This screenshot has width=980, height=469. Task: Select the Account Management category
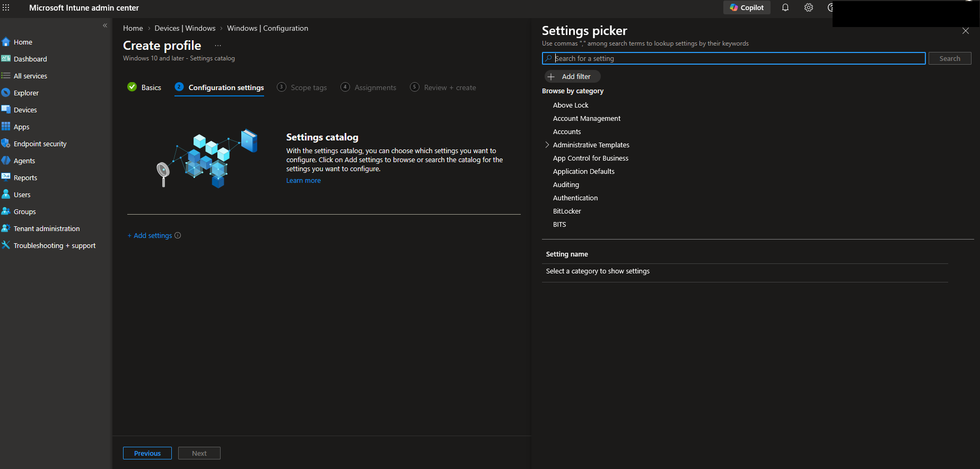coord(587,118)
